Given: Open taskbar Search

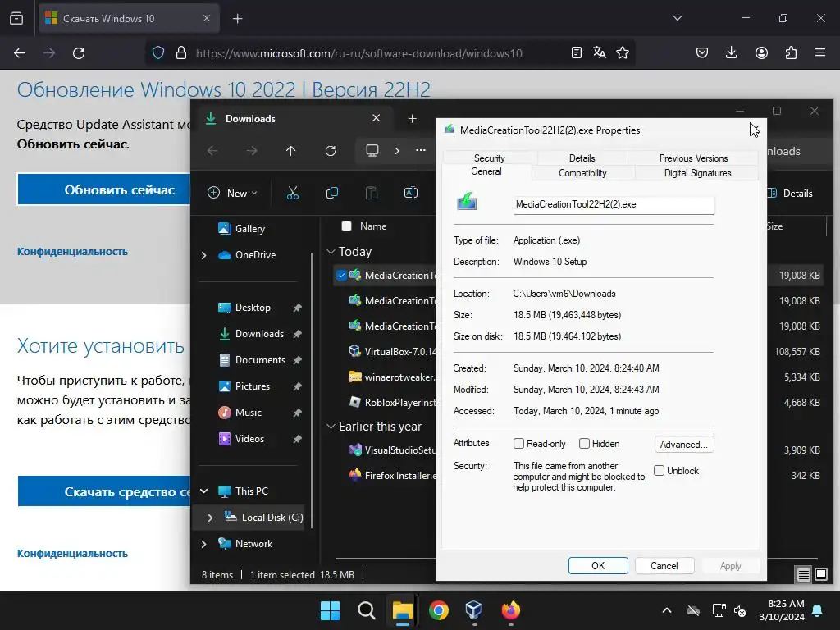Looking at the screenshot, I should click(x=367, y=610).
